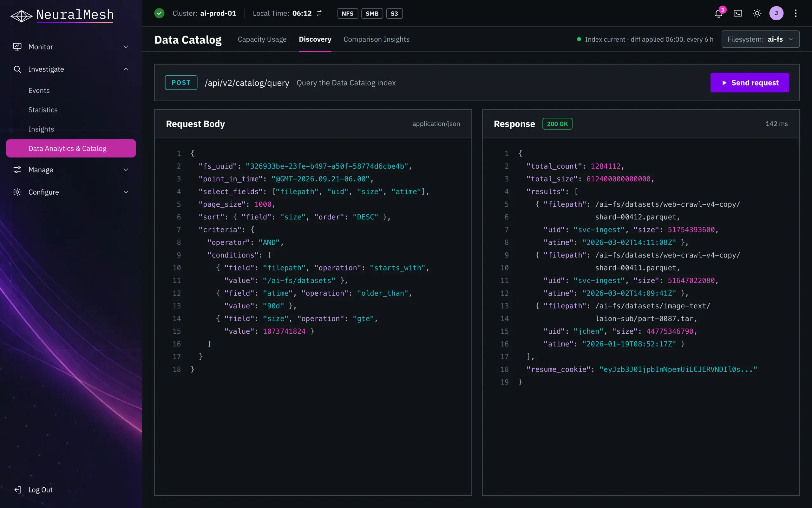
Task: Click the 200 OK status badge
Action: pos(557,124)
